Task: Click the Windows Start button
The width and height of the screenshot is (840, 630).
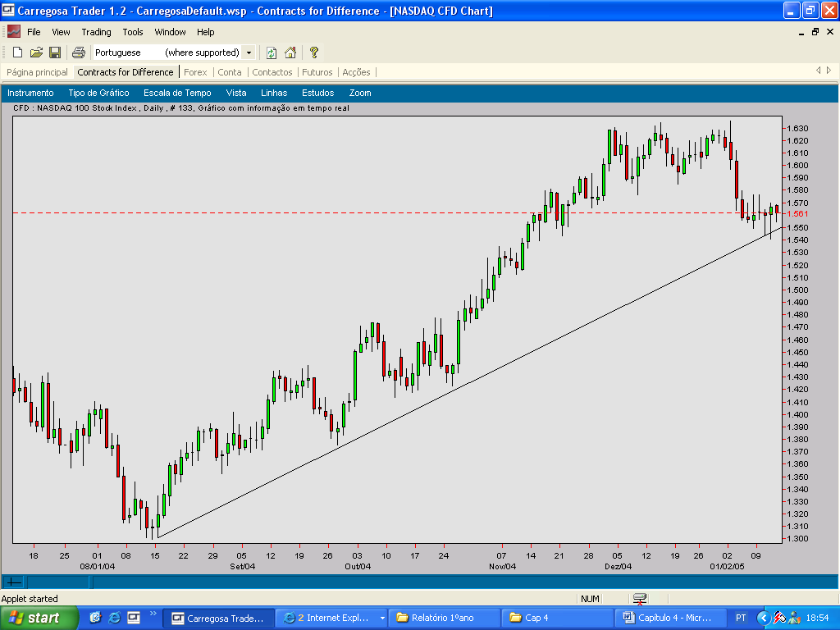Action: tap(39, 618)
